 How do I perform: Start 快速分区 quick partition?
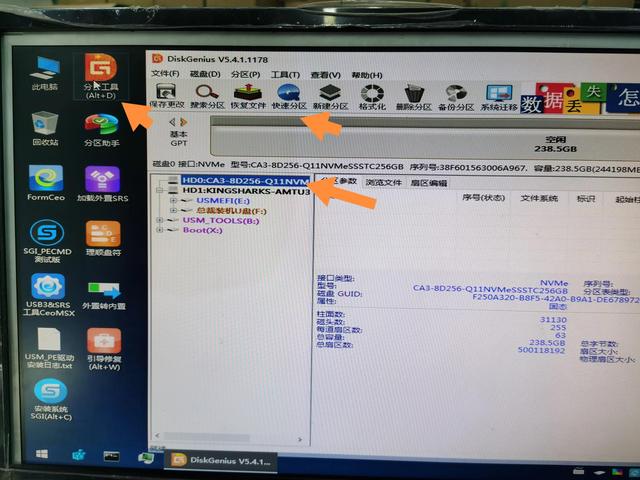[289, 96]
